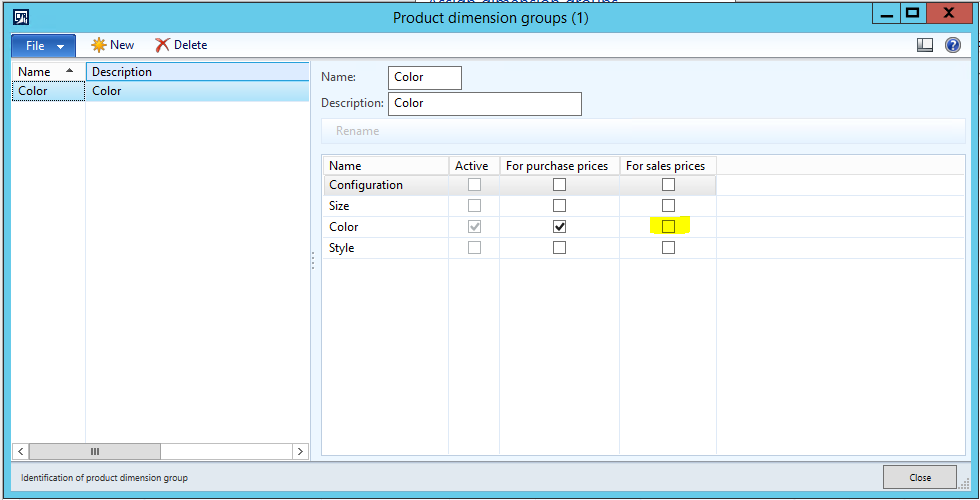Select the Color row name cell in list
Image resolution: width=980 pixels, height=500 pixels.
49,91
